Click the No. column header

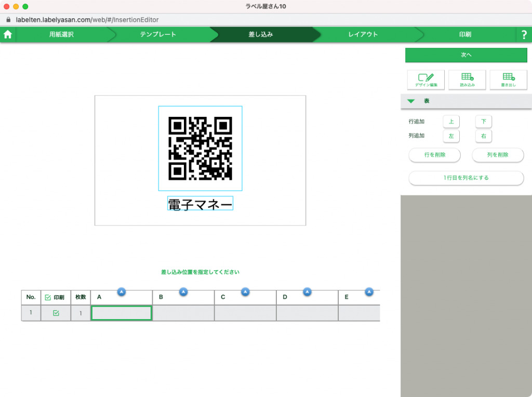coord(31,298)
